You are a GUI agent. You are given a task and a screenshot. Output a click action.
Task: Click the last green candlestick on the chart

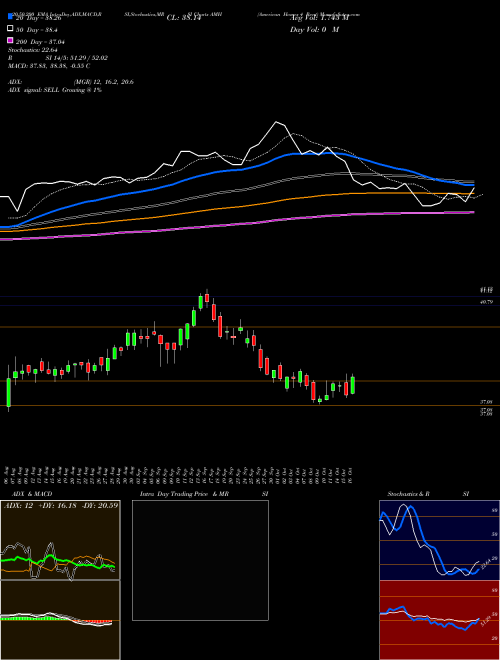(x=353, y=385)
